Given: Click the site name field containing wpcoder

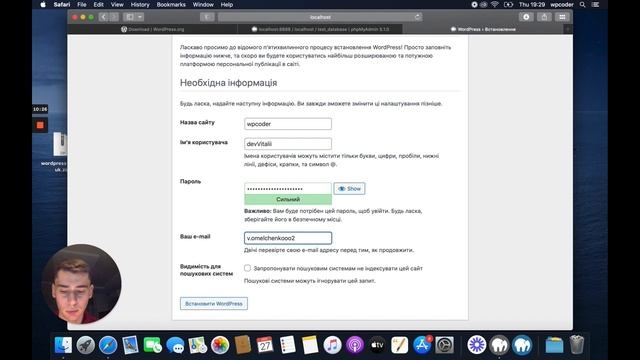Looking at the screenshot, I should point(288,124).
